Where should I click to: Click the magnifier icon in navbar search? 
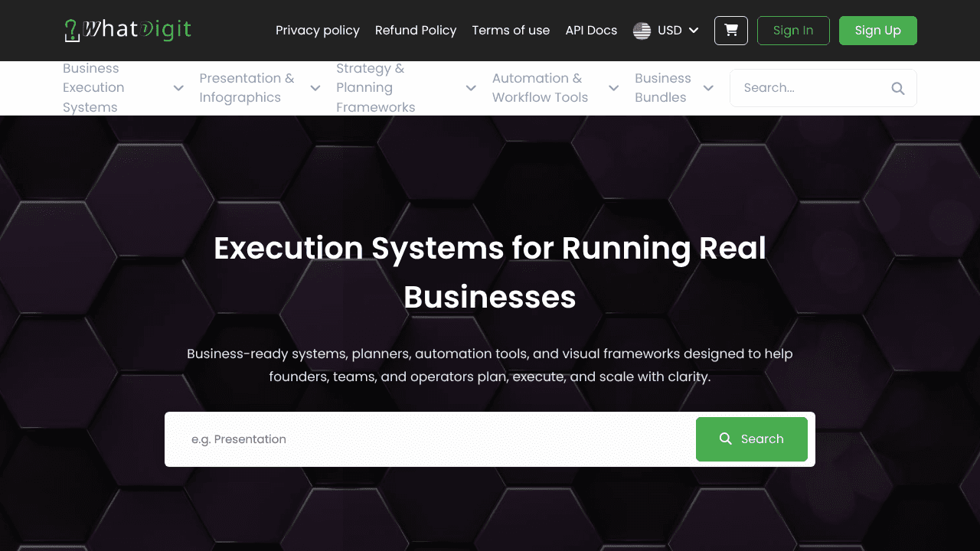pyautogui.click(x=898, y=88)
